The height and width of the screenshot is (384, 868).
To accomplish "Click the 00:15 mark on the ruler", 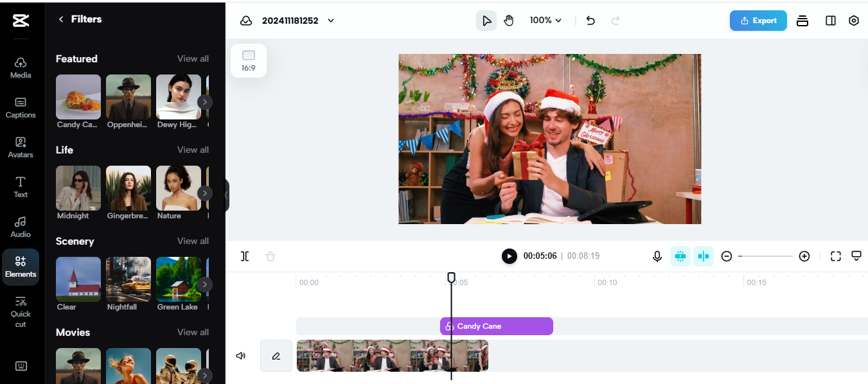I will pyautogui.click(x=756, y=283).
